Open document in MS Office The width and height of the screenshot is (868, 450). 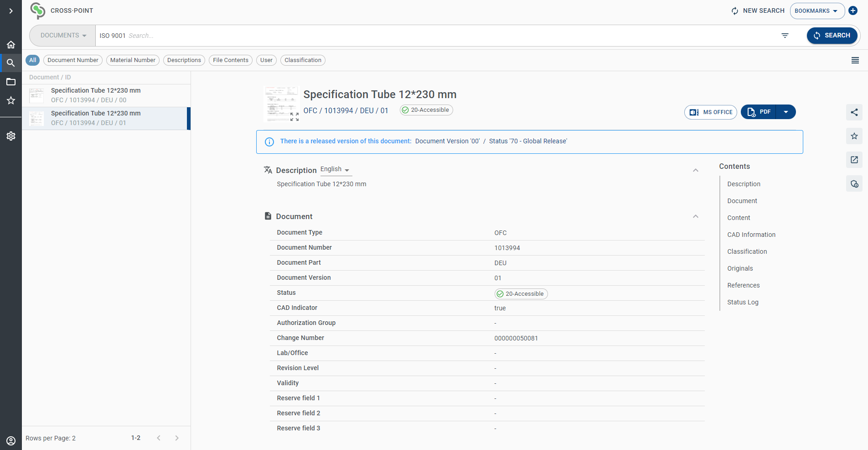click(711, 112)
